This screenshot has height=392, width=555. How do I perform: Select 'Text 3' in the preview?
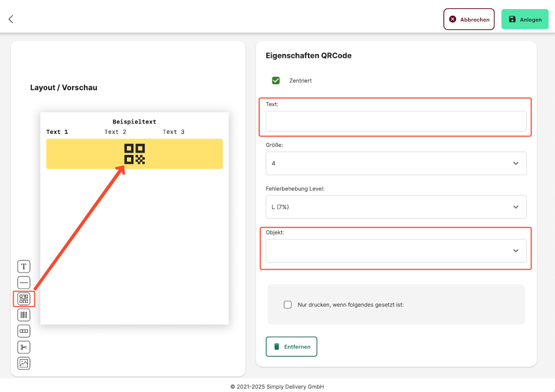(174, 132)
